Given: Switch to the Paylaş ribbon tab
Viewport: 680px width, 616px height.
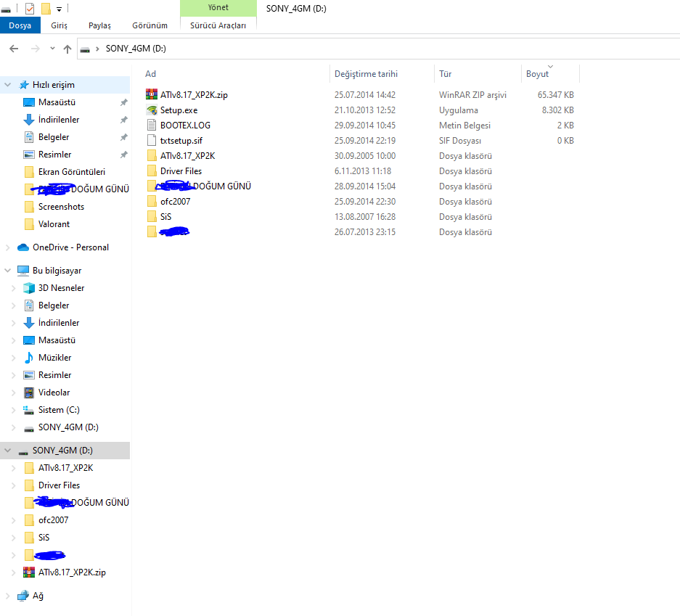Looking at the screenshot, I should pos(99,25).
